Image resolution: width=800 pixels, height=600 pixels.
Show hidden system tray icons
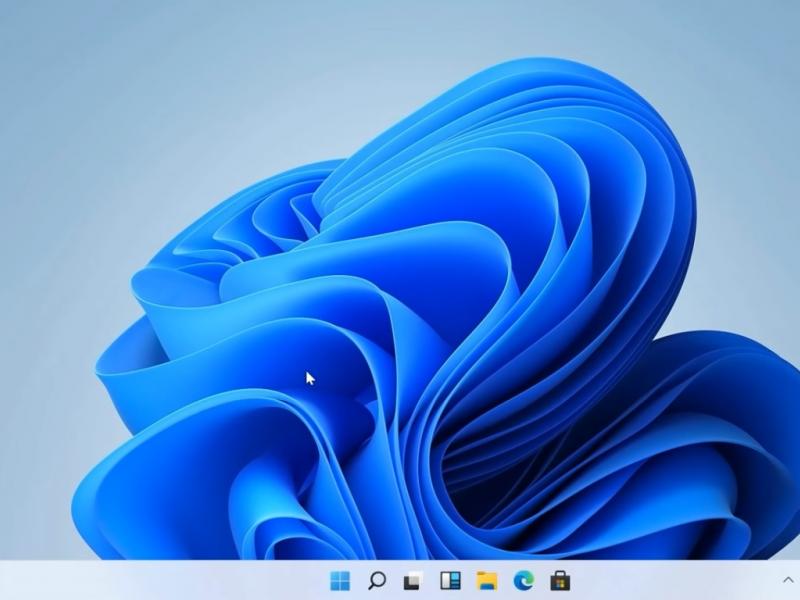[788, 580]
